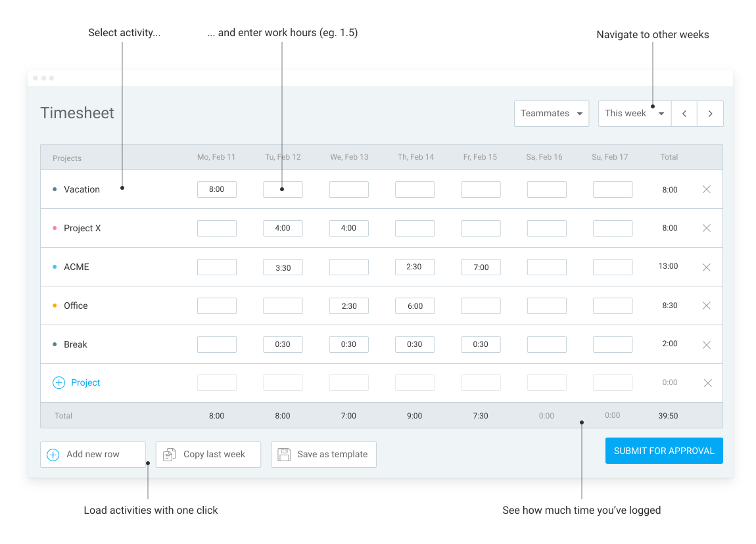Screen dimensions: 756x544
Task: Delete the Break row using the X icon
Action: coord(707,344)
